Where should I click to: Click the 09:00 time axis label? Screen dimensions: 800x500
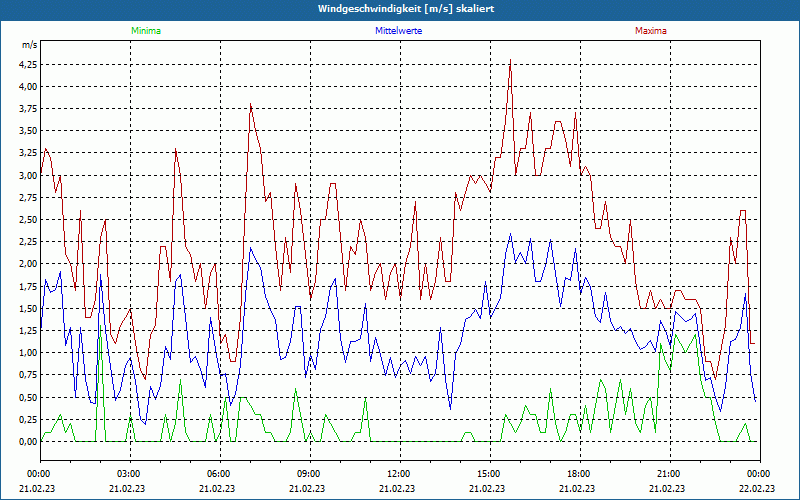coord(310,474)
